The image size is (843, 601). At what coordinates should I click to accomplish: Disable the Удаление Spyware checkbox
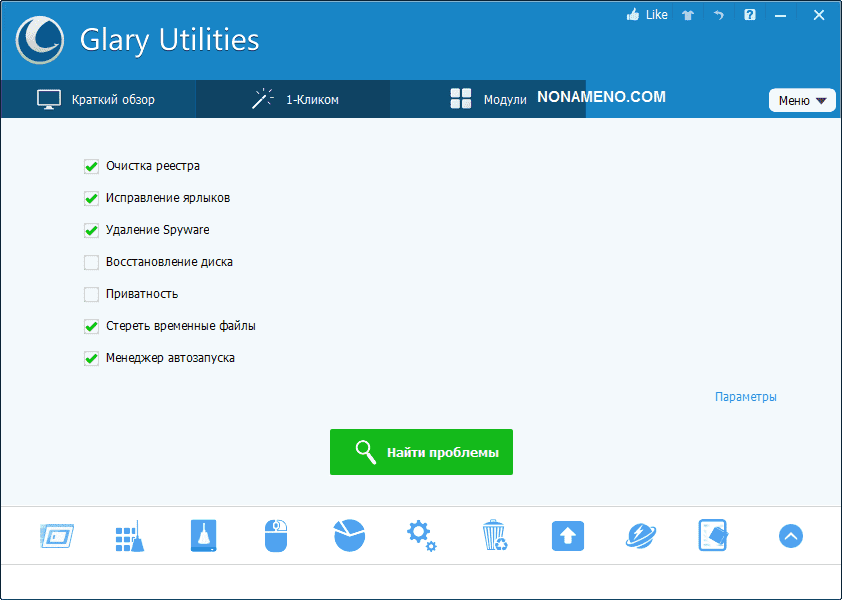91,230
